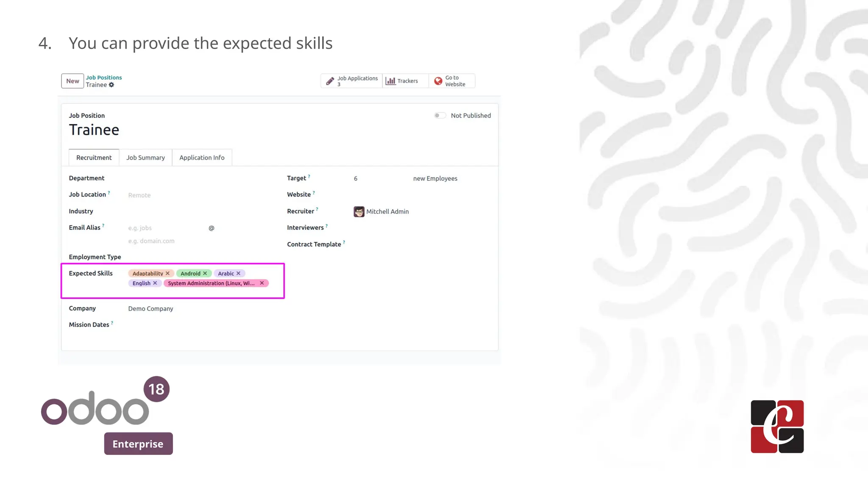Image resolution: width=868 pixels, height=488 pixels.
Task: Open the Trackers smart button
Action: tap(405, 81)
